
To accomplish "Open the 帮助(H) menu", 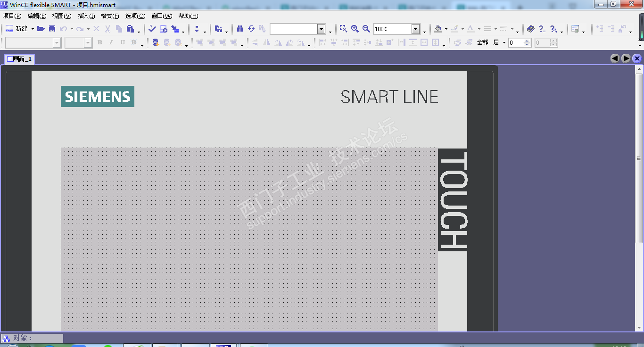I will [x=188, y=16].
